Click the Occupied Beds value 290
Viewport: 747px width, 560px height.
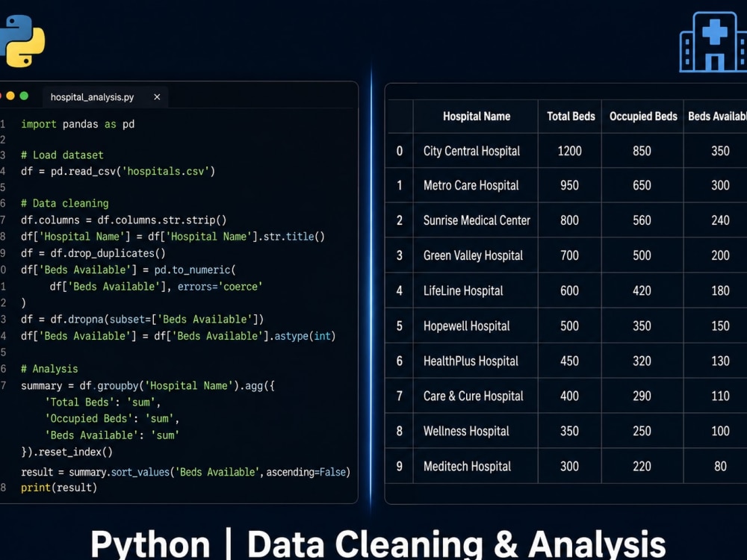tap(642, 396)
